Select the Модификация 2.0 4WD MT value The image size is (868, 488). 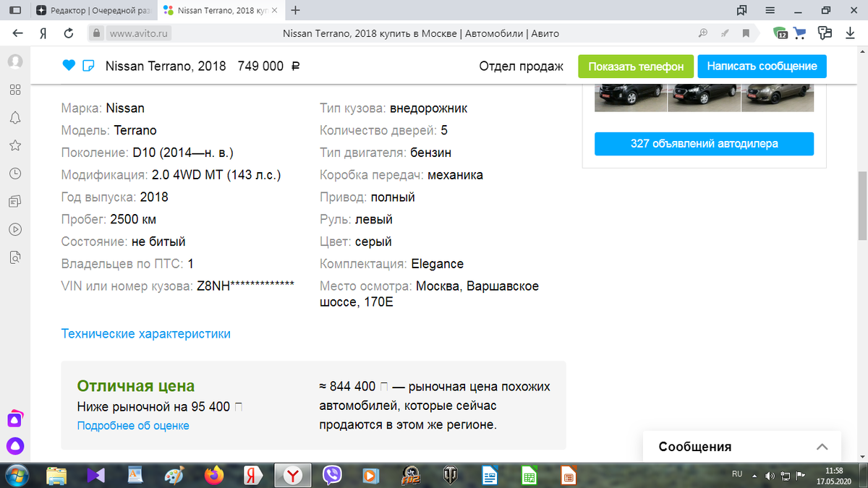point(216,175)
